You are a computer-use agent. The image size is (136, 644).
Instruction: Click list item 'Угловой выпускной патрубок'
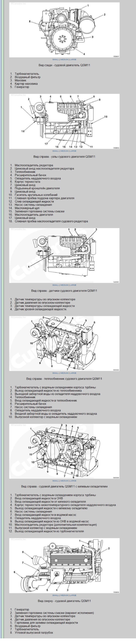pyautogui.click(x=34, y=633)
